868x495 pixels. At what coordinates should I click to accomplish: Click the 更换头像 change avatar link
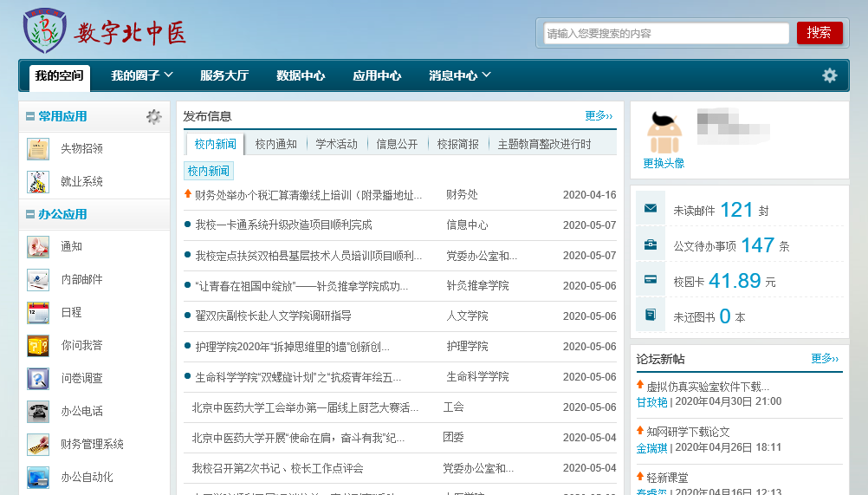click(664, 163)
